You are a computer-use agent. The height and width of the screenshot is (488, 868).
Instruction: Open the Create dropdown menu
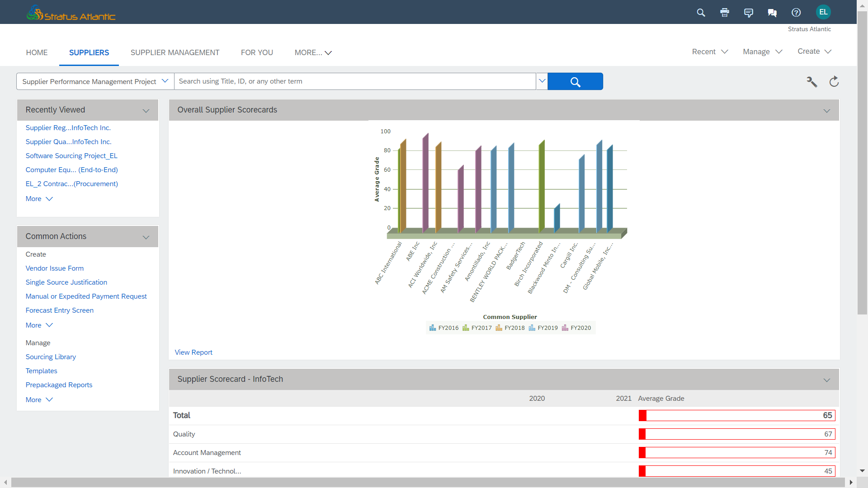click(x=815, y=52)
